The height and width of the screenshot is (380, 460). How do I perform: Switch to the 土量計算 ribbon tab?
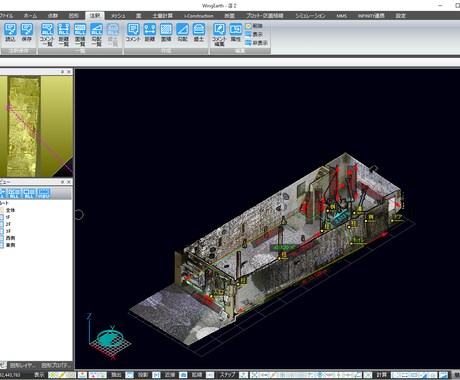pyautogui.click(x=163, y=16)
